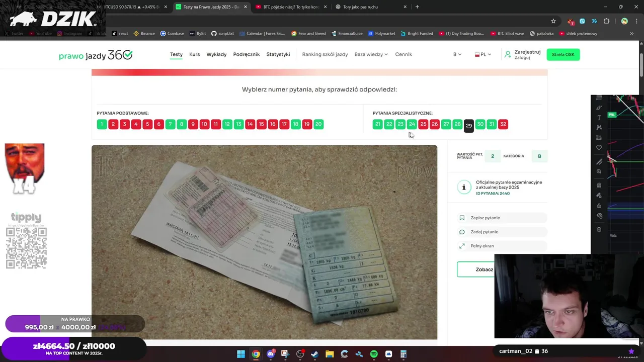Open the Binance bookmark
This screenshot has height=362, width=644.
[x=144, y=34]
